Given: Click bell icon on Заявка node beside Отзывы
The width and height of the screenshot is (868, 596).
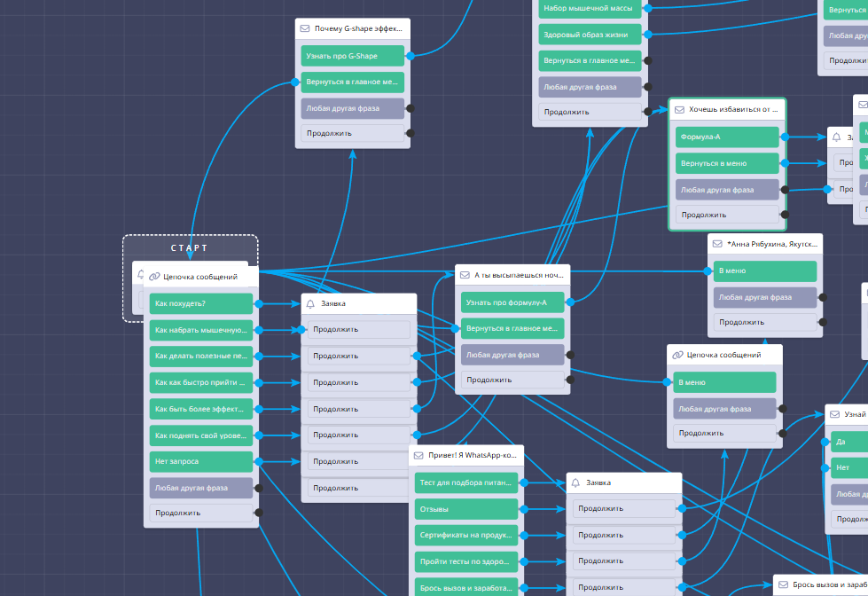Looking at the screenshot, I should click(x=576, y=482).
